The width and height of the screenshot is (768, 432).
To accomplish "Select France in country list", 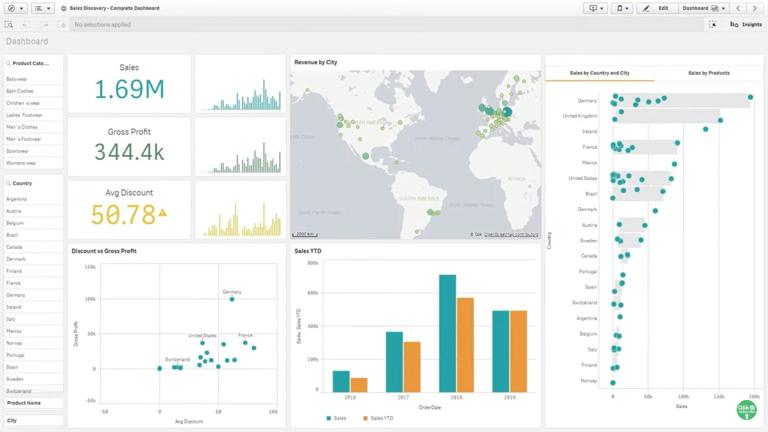I will [33, 283].
